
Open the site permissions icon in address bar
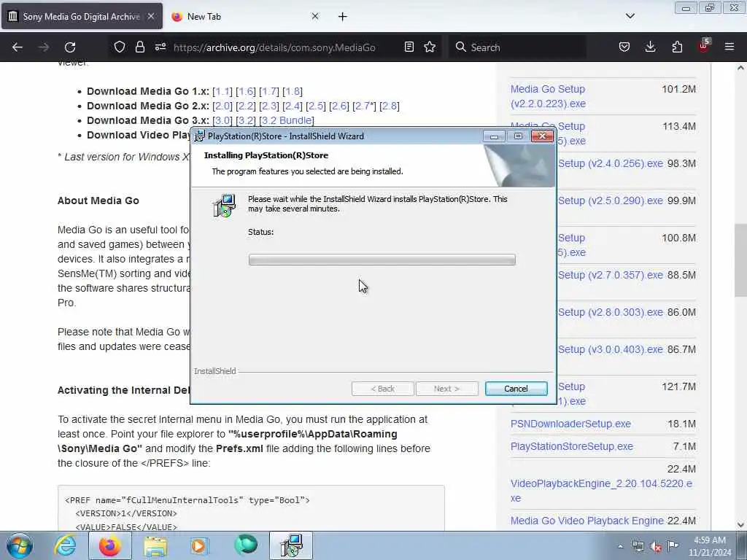[x=160, y=47]
